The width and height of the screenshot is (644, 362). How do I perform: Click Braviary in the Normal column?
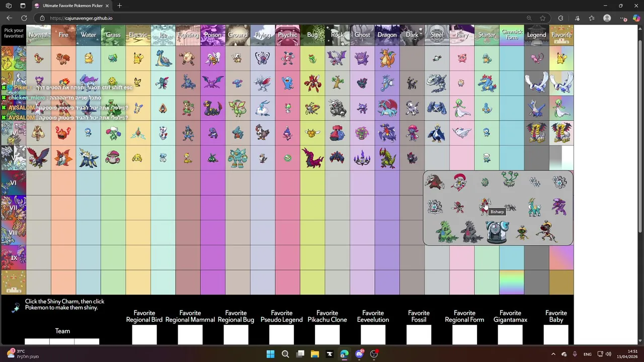tap(38, 157)
